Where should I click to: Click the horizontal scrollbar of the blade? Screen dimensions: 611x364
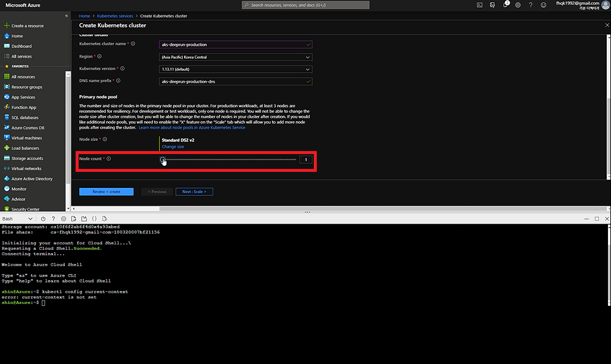[383, 209]
